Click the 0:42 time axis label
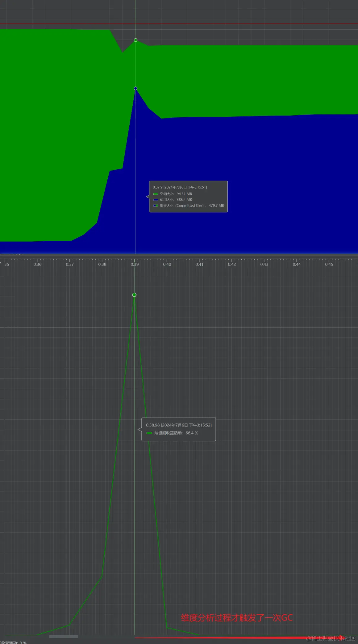The width and height of the screenshot is (358, 644). [232, 264]
